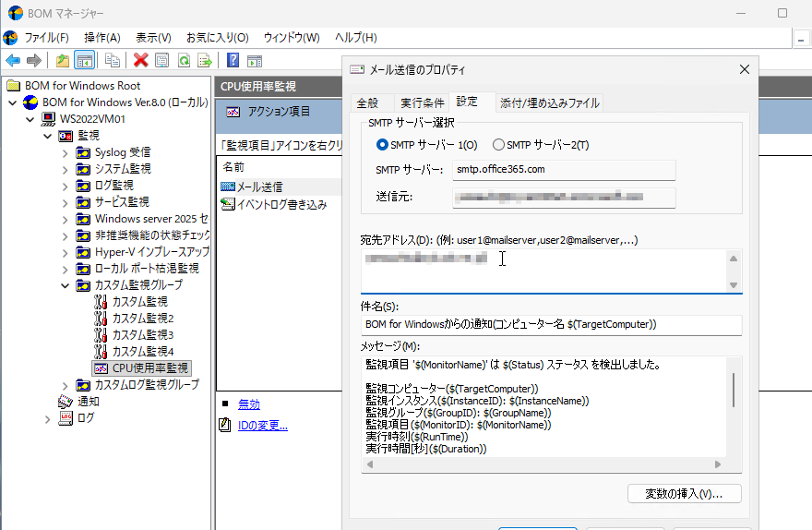
Task: Click the SMTP サーバー field smtp.office365.com
Action: tap(564, 169)
